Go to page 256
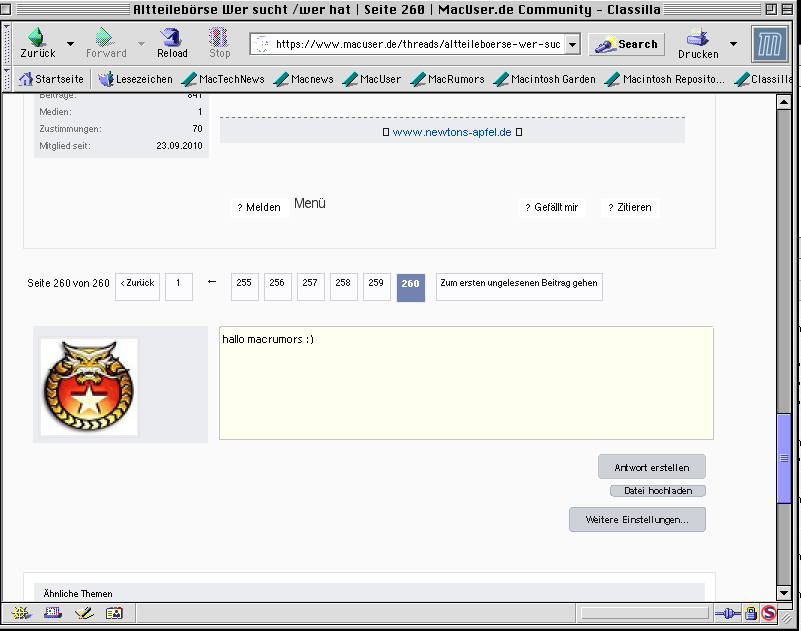Viewport: 801px width, 631px height. pyautogui.click(x=277, y=287)
